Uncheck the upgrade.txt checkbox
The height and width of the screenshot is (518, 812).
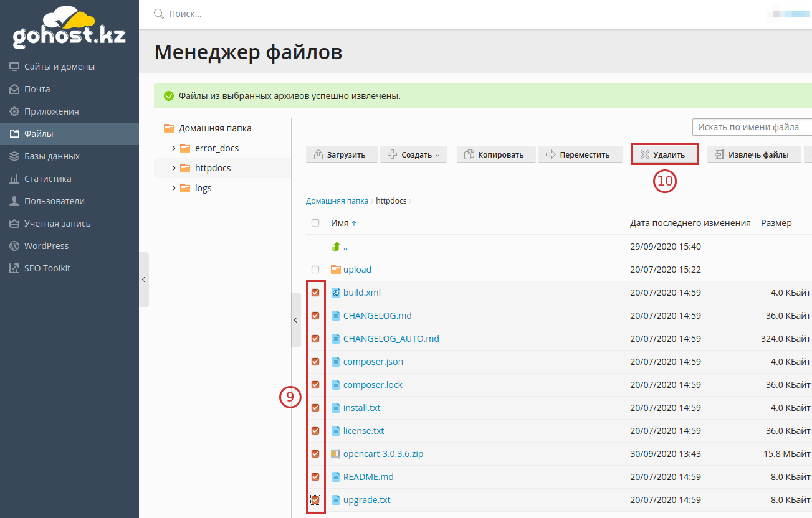pos(315,500)
